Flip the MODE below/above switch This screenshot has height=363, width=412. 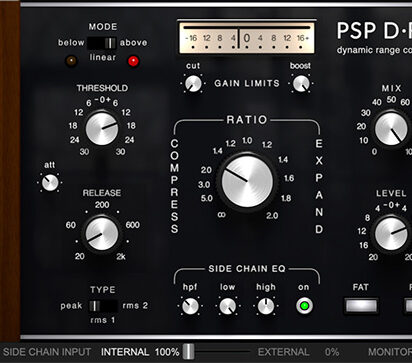click(x=102, y=43)
